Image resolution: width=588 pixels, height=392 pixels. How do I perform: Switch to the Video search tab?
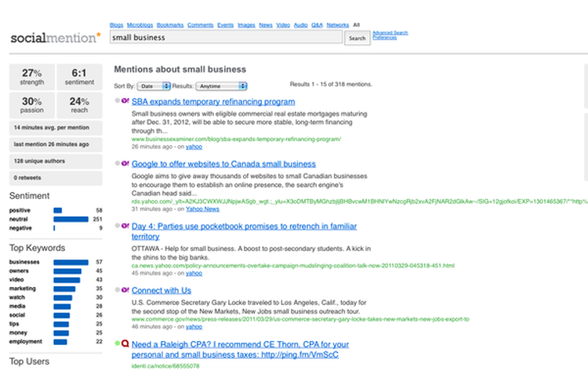click(283, 25)
